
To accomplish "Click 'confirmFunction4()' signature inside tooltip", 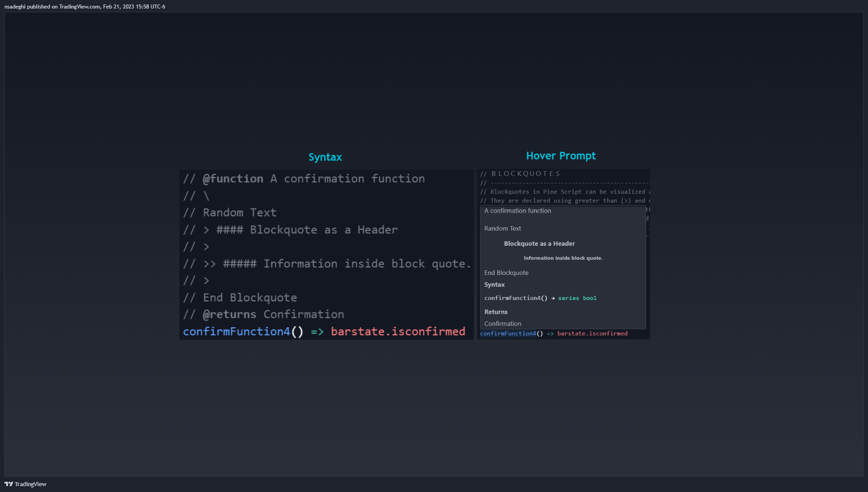I will [516, 298].
